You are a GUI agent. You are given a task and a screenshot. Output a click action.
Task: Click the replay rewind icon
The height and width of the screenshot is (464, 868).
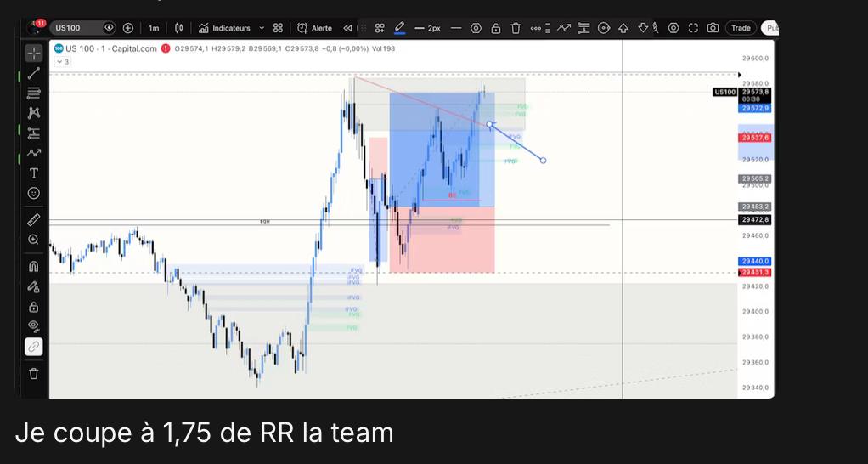[347, 28]
